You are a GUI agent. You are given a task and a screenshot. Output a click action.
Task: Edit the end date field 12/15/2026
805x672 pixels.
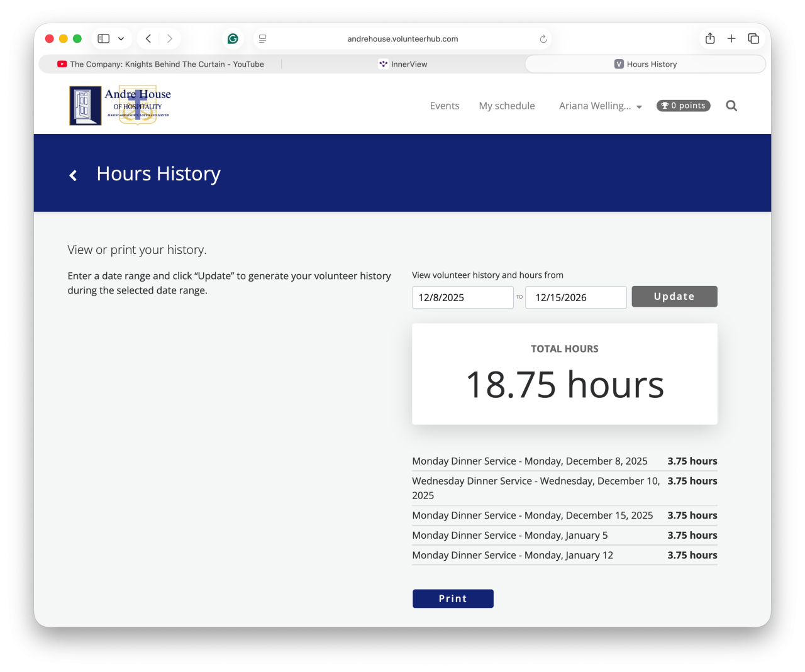click(x=576, y=297)
